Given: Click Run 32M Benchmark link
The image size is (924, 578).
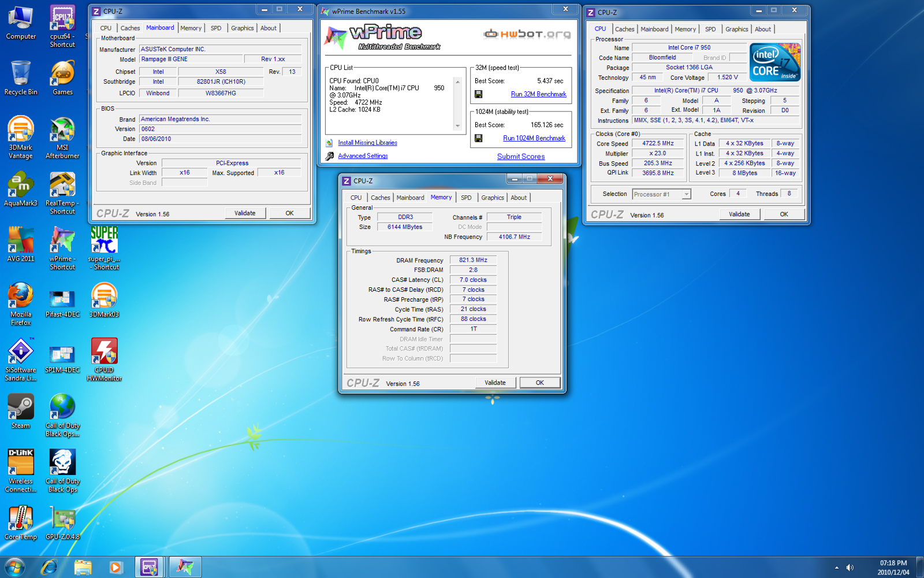Looking at the screenshot, I should tap(538, 94).
